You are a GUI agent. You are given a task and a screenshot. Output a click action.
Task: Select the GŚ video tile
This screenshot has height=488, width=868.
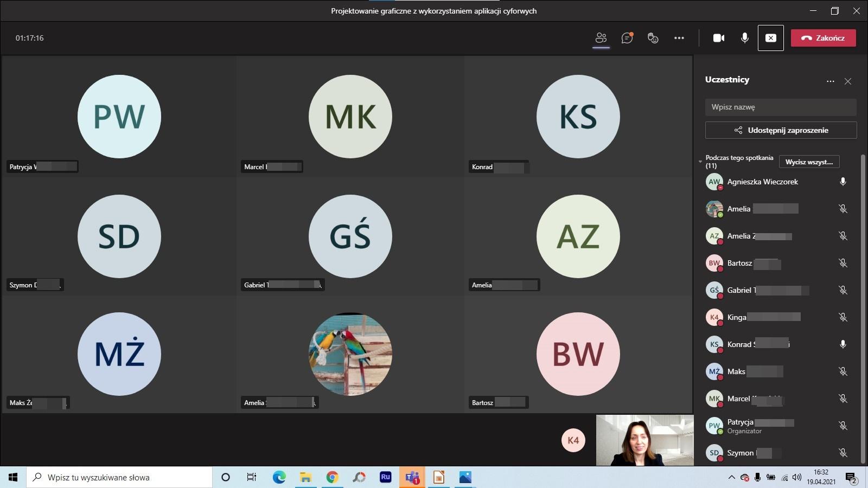(350, 236)
